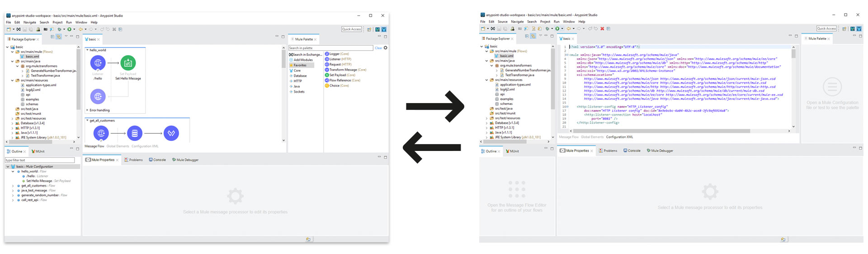Expand Database [v1.3.4] library in flow-canvas window explorer
Viewport: 868px width, 254px height.
(x=12, y=123)
